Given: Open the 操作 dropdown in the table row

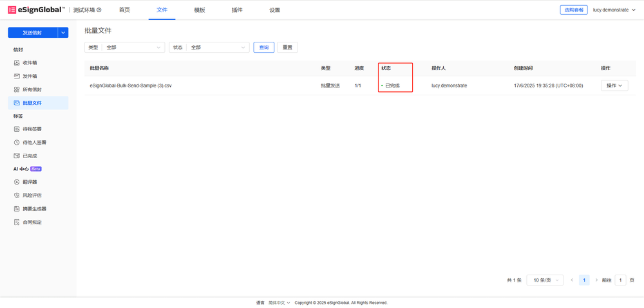Looking at the screenshot, I should pos(614,86).
